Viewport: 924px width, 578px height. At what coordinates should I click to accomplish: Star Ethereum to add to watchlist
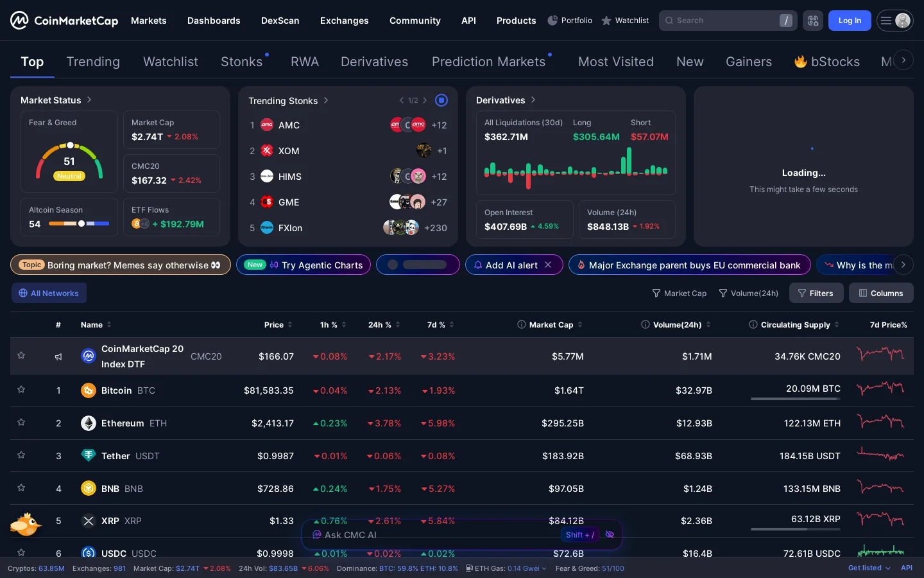pos(21,422)
